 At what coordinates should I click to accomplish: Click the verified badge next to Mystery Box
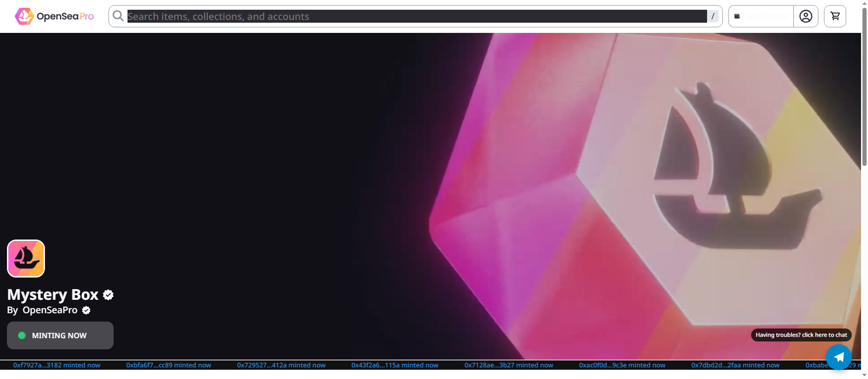click(108, 295)
